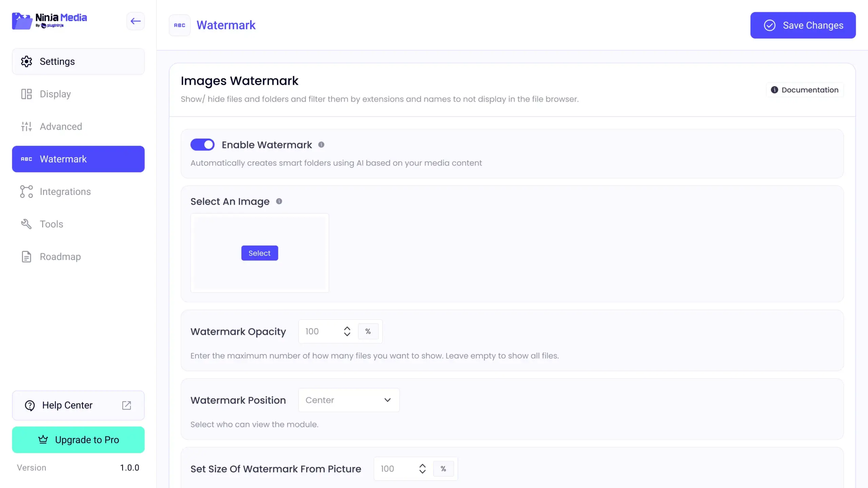Screen dimensions: 868x488
Task: Open the Advanced menu item
Action: (x=78, y=126)
